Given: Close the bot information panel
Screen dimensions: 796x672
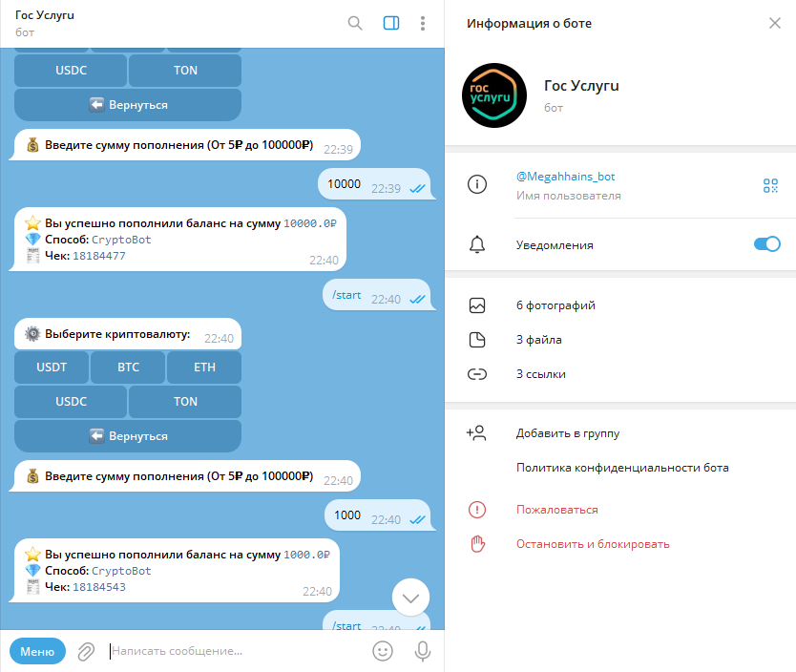Looking at the screenshot, I should [x=775, y=23].
